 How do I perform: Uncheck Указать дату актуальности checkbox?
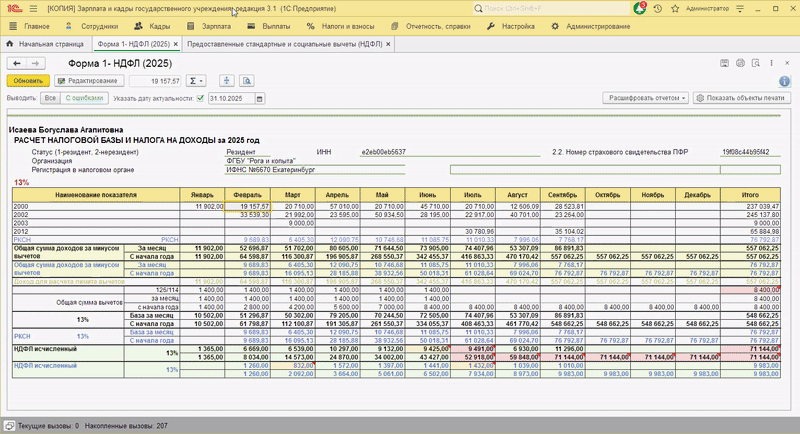(x=200, y=98)
